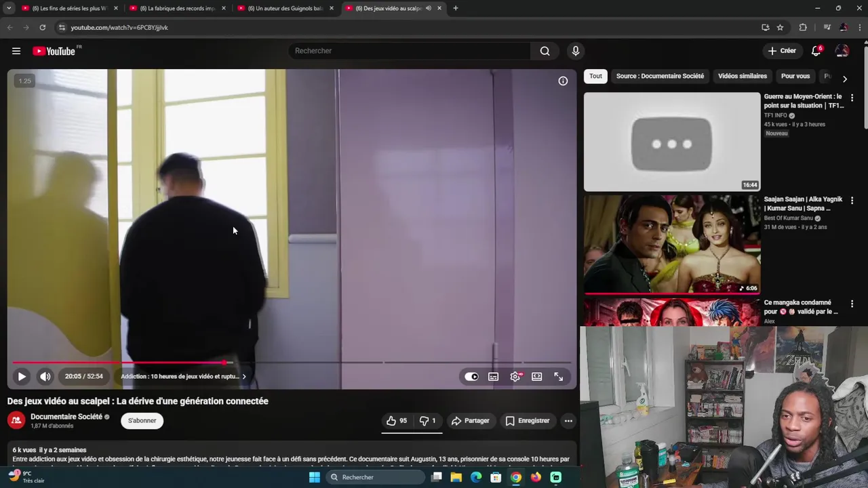Click Documentaire Société channel avatar
This screenshot has height=488, width=868.
(16, 421)
